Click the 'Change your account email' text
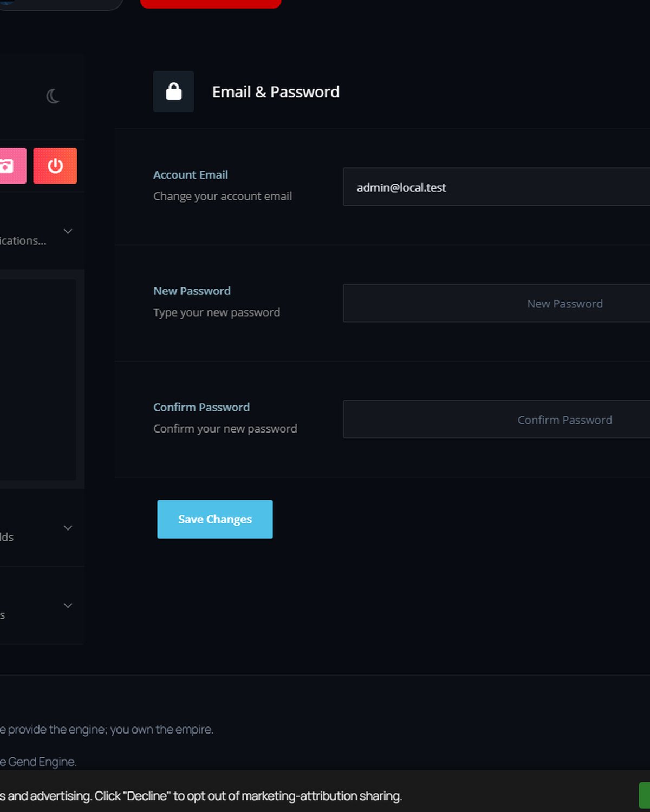This screenshot has width=650, height=812. coord(223,196)
